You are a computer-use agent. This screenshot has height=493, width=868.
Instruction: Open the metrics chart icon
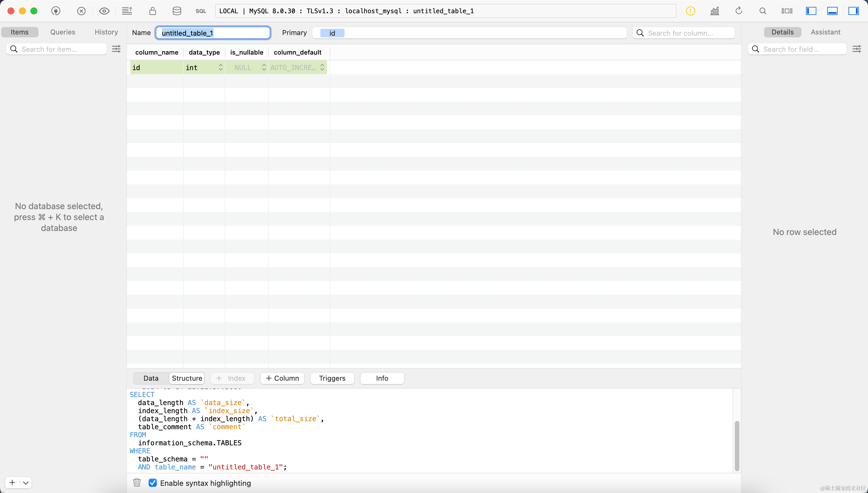[x=715, y=11]
